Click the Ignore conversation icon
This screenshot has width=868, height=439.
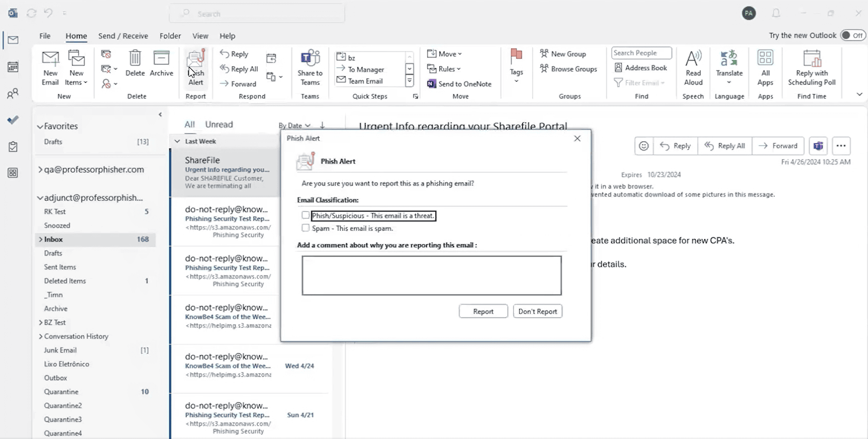pos(106,55)
